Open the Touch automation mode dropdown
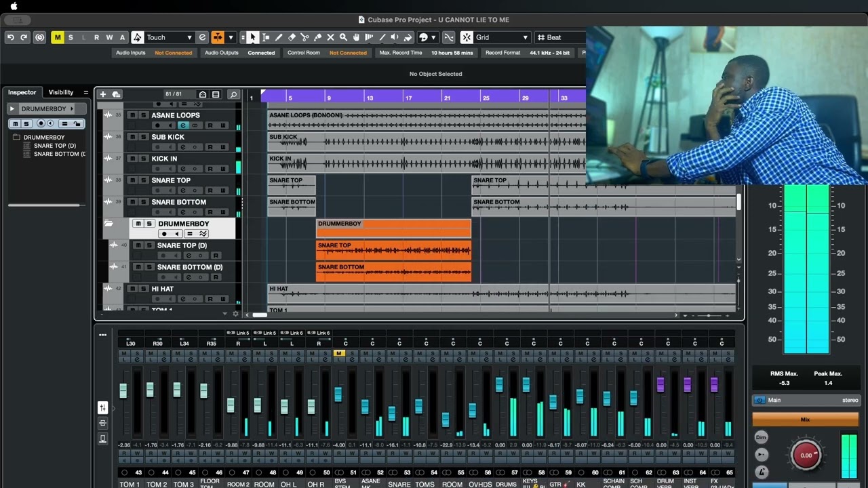The image size is (868, 488). [x=169, y=37]
